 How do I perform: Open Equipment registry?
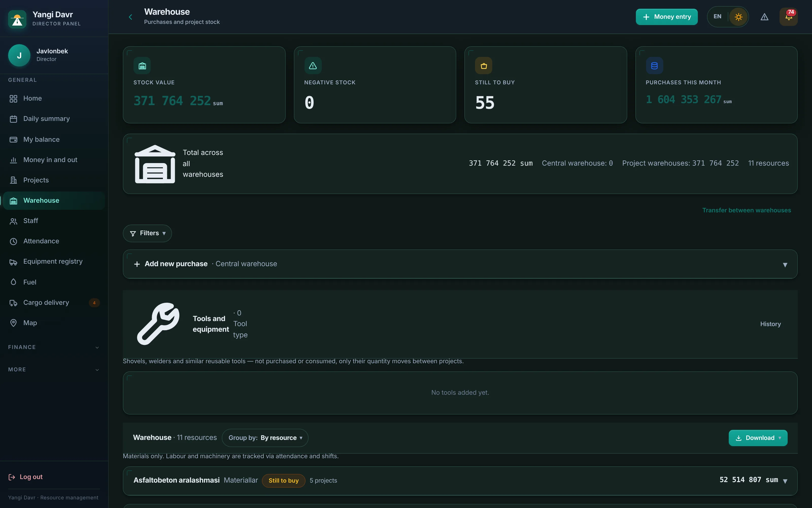(x=54, y=262)
